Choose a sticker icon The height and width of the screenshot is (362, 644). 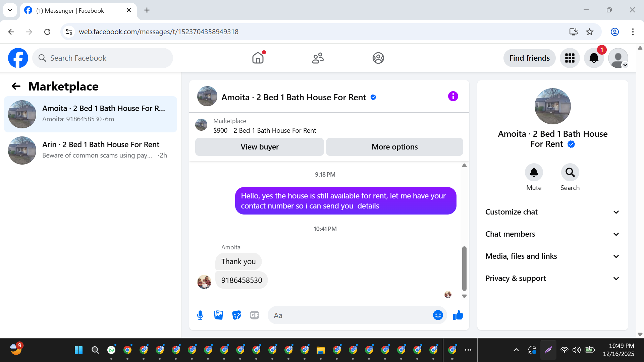pyautogui.click(x=236, y=315)
